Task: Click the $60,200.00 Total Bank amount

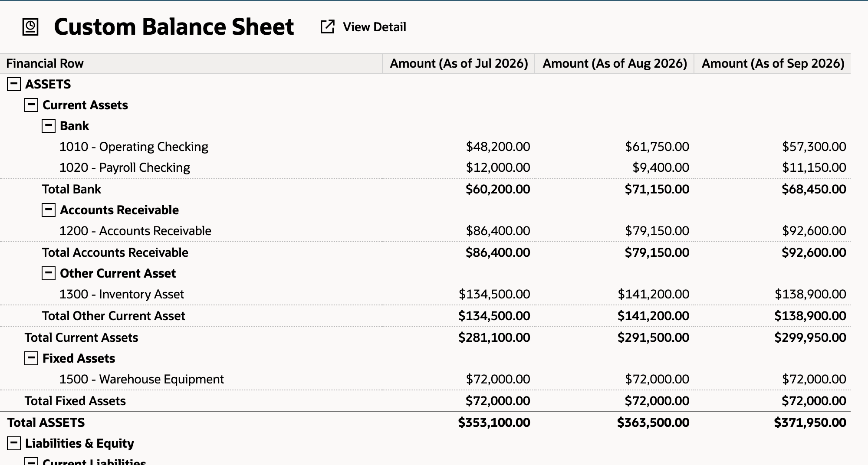Action: (x=498, y=189)
